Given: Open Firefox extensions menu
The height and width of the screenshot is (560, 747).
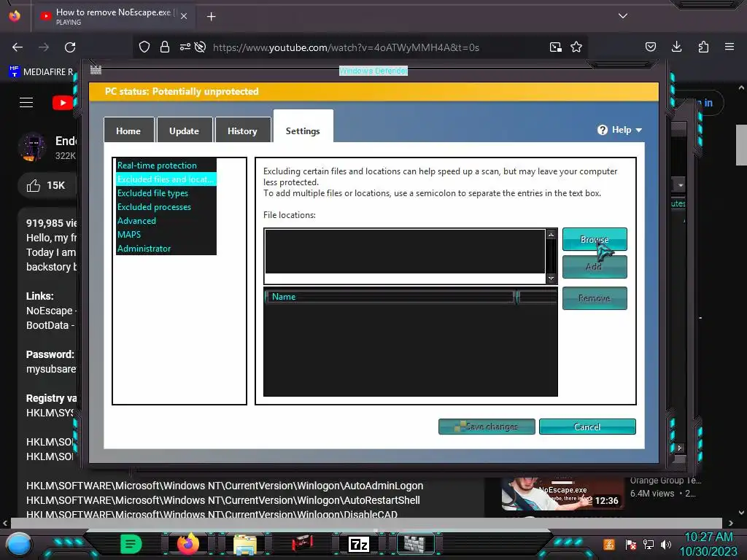Looking at the screenshot, I should 703,47.
